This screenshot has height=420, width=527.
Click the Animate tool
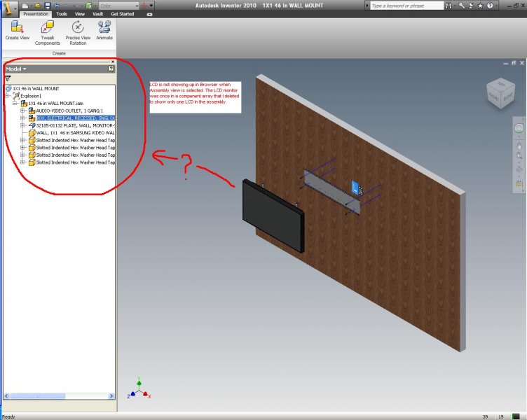104,31
